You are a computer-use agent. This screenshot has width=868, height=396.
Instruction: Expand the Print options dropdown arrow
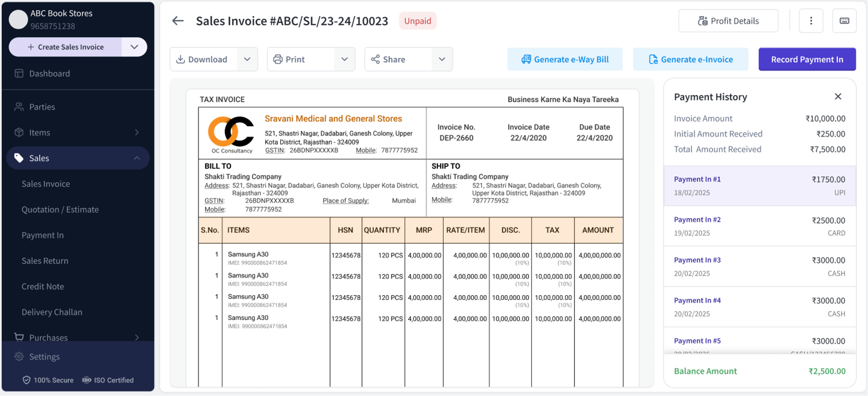click(345, 59)
